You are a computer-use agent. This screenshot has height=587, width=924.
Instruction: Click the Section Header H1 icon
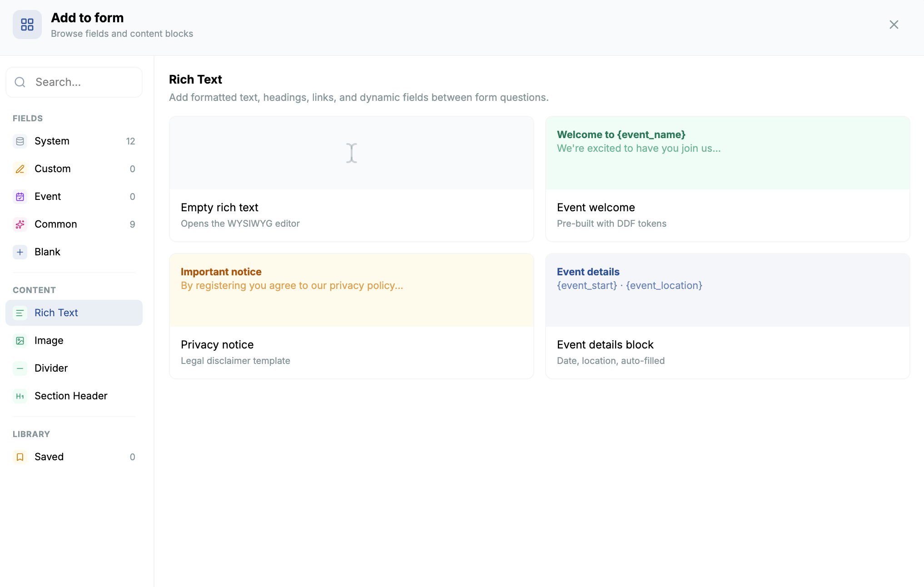(20, 396)
